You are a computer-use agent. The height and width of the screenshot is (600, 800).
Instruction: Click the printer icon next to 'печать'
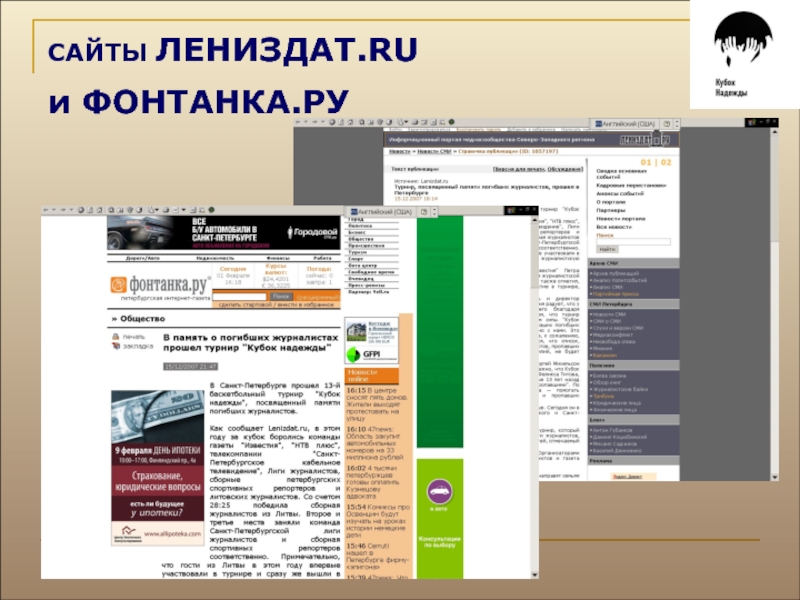(116, 337)
